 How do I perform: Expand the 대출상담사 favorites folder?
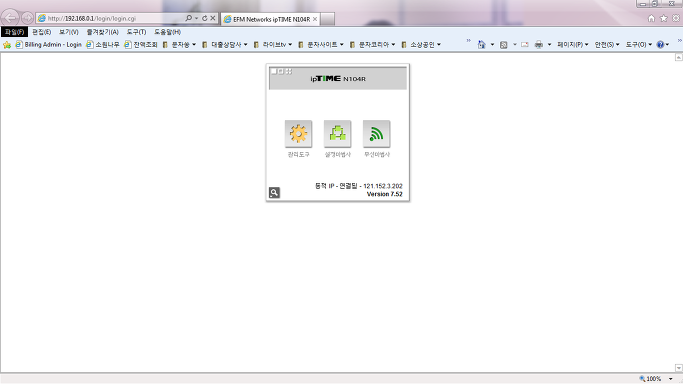click(225, 44)
